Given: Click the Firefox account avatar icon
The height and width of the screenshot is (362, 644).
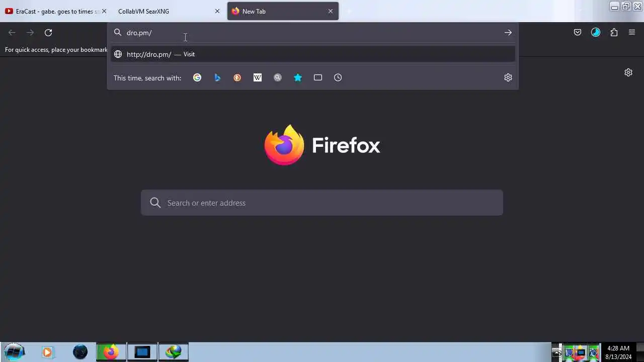Looking at the screenshot, I should pyautogui.click(x=596, y=33).
